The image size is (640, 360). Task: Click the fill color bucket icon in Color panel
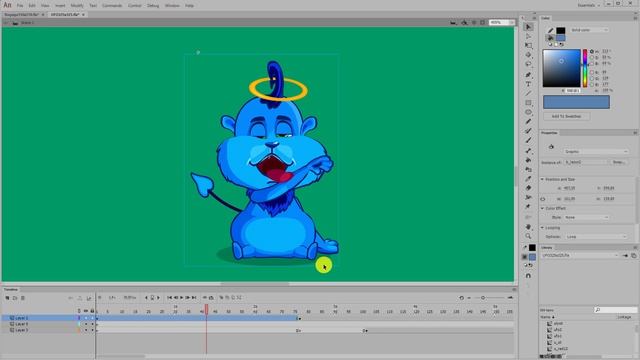click(x=550, y=38)
